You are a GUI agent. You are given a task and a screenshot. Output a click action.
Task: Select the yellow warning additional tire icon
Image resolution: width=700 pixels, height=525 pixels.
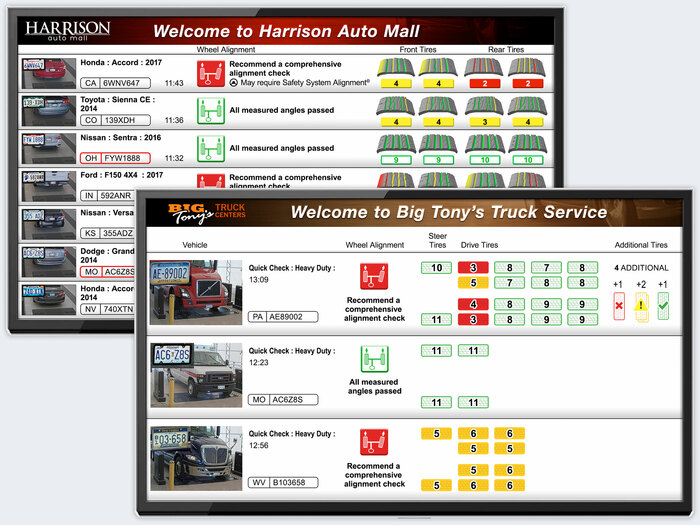click(x=641, y=308)
